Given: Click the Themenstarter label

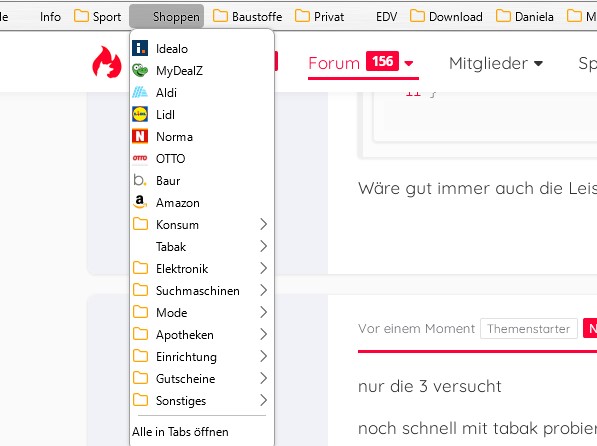Looking at the screenshot, I should click(529, 329).
